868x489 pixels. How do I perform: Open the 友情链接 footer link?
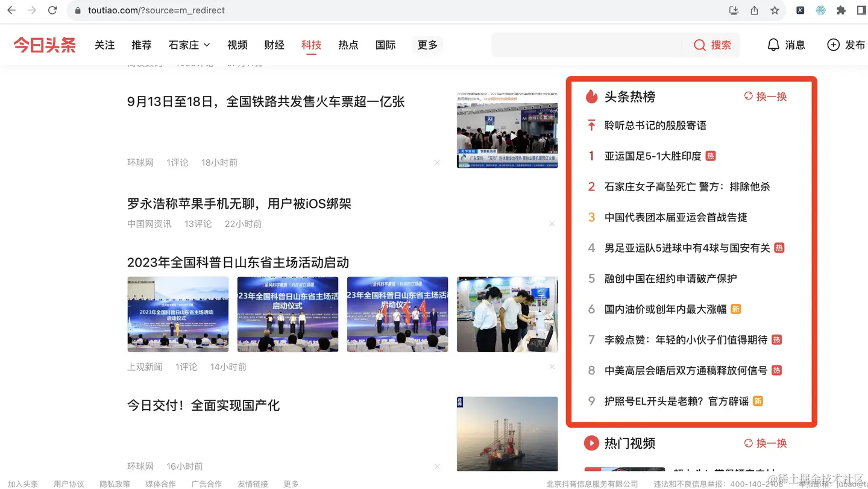253,484
